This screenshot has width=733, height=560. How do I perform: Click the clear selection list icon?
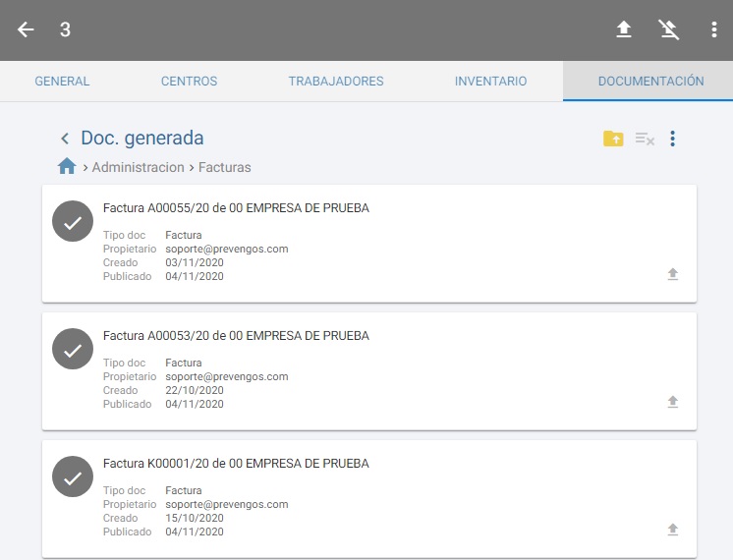[645, 139]
